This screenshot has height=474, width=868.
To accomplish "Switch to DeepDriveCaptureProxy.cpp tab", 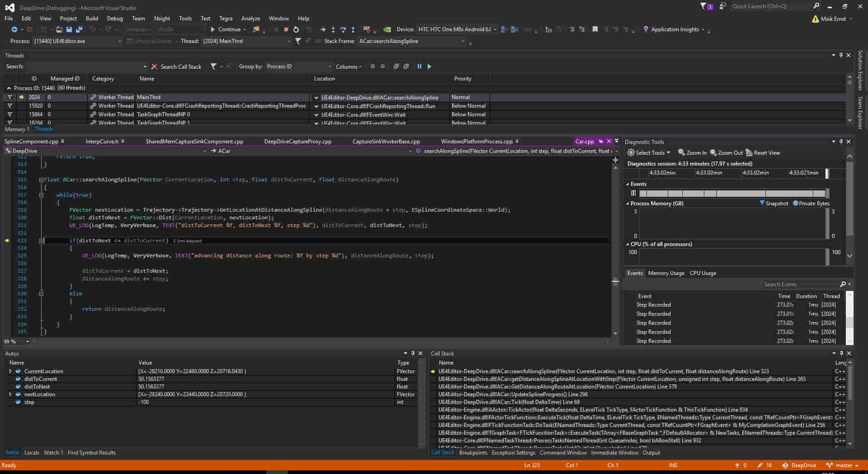I will click(297, 142).
